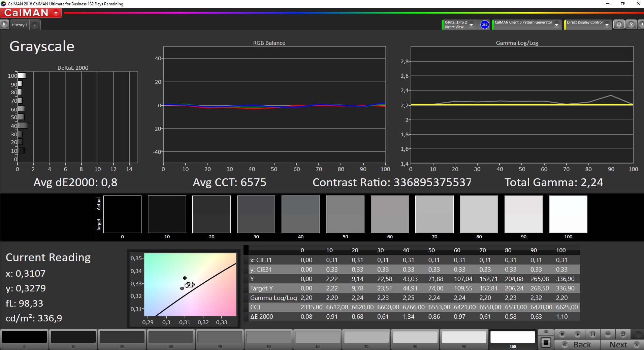644x350 pixels.
Task: Click the Next button
Action: coord(621,345)
